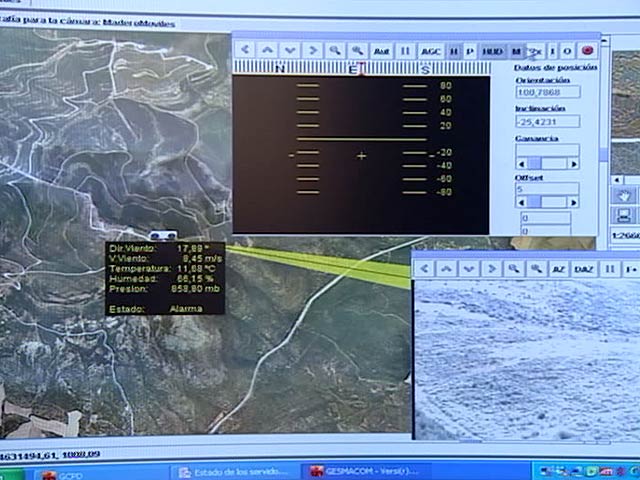Click the DAZ button in visible camera toolbar
Screen dimensions: 640x480
[584, 269]
